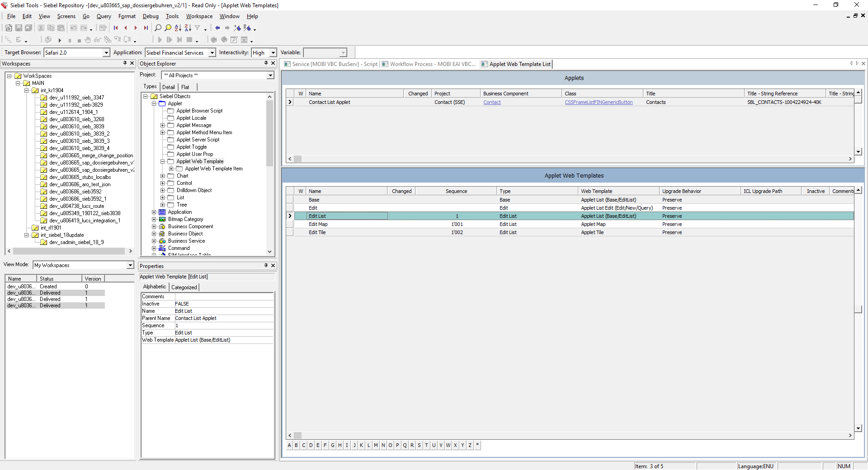This screenshot has width=868, height=470.
Task: Open the Screens menu
Action: (x=66, y=16)
